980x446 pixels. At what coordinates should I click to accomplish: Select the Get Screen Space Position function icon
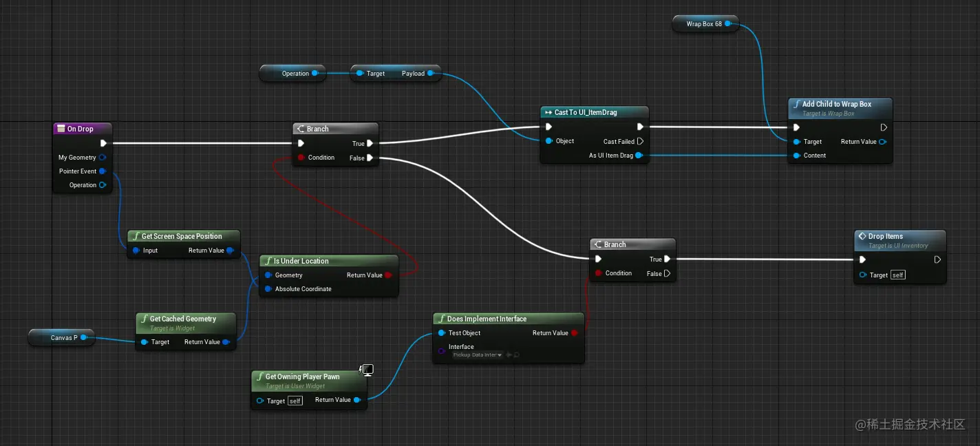(x=136, y=236)
